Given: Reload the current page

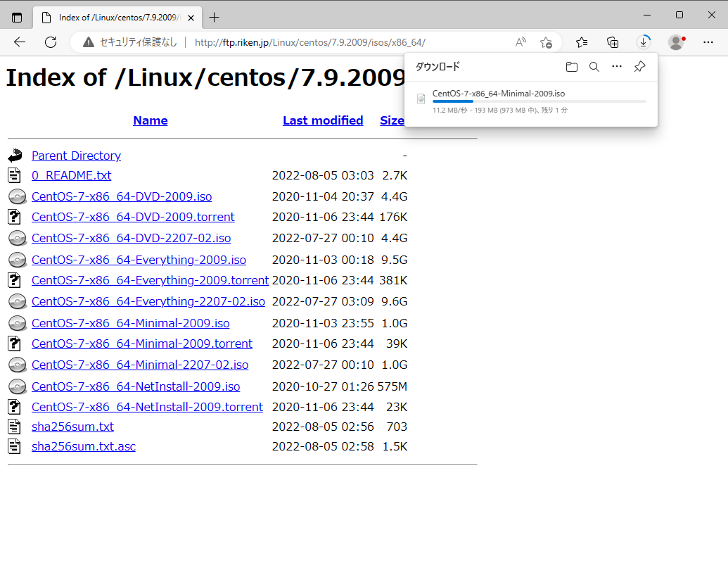Looking at the screenshot, I should (51, 42).
